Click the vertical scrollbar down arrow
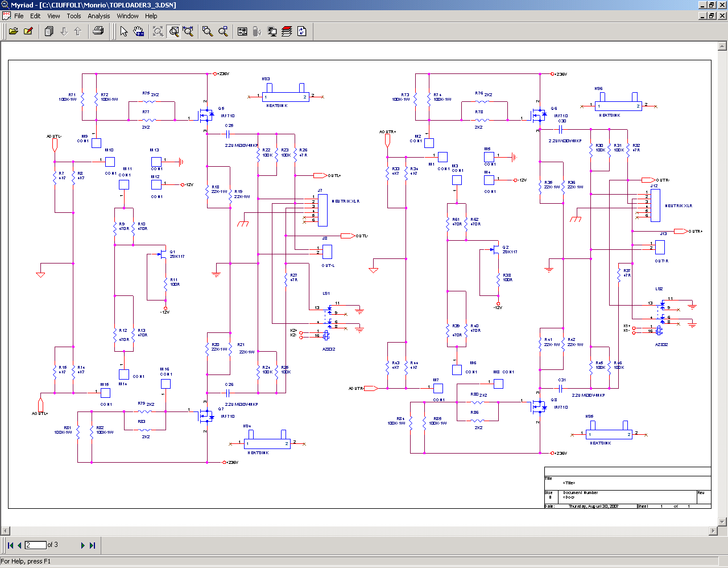 723,521
